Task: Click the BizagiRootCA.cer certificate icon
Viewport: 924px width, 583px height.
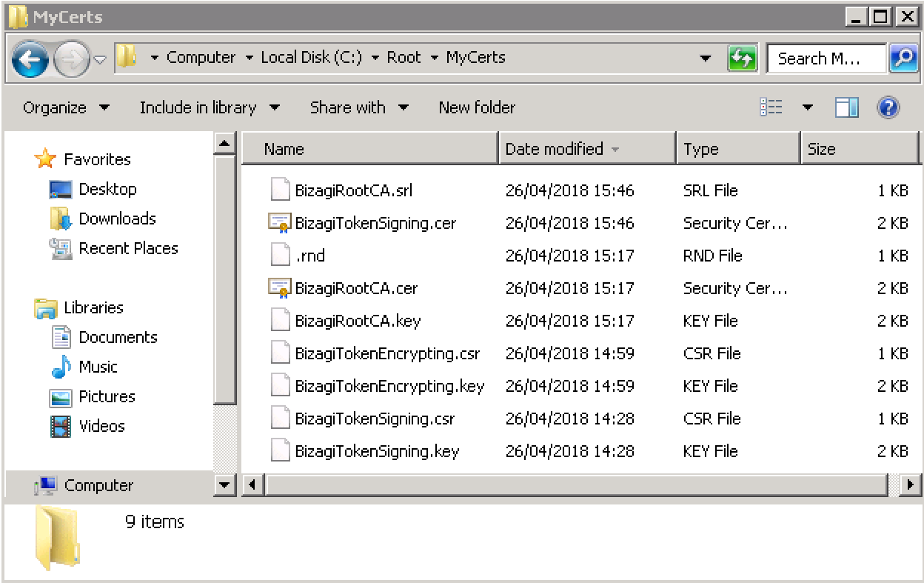Action: pyautogui.click(x=279, y=288)
